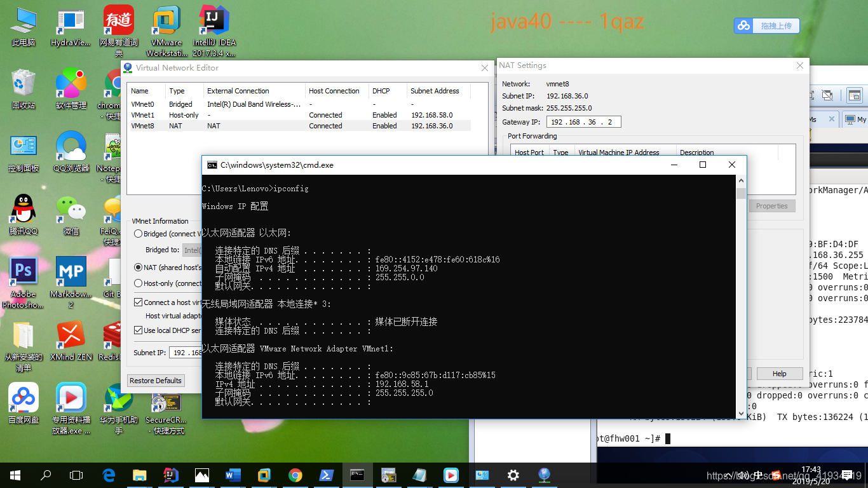Image resolution: width=868 pixels, height=488 pixels.
Task: Launch Adobe Photoshop desktop shortcut
Action: coord(24,283)
